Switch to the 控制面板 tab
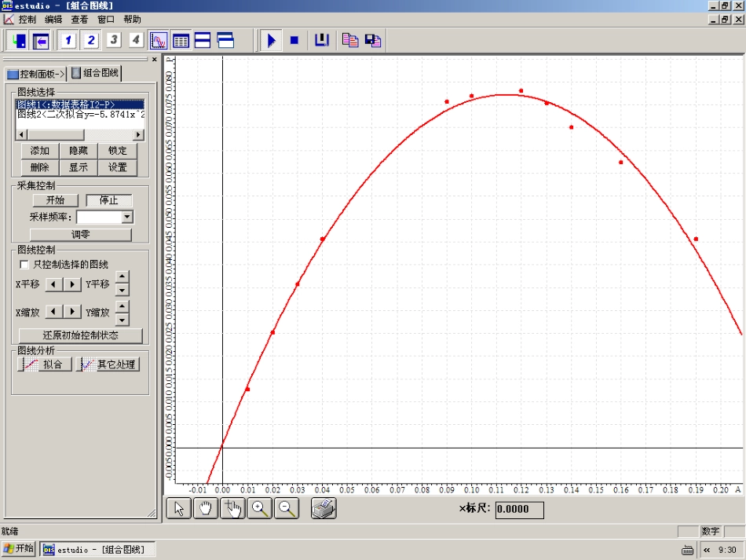This screenshot has height=560, width=746. [x=36, y=74]
